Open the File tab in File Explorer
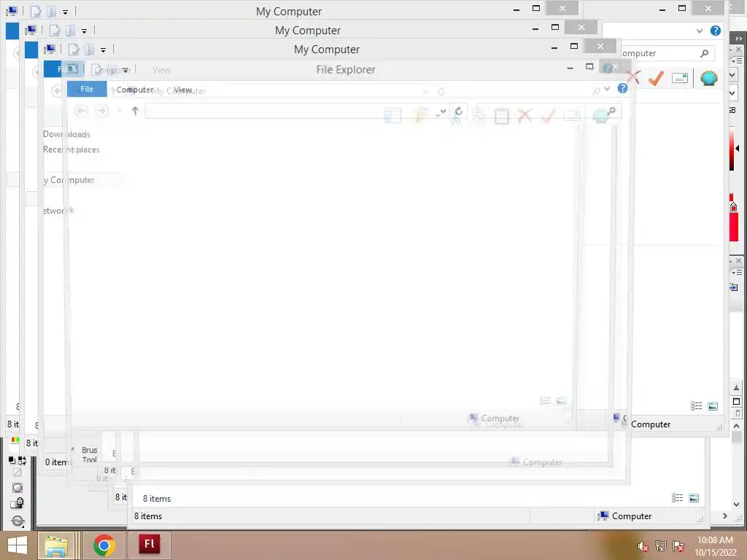The width and height of the screenshot is (747, 560). tap(87, 89)
